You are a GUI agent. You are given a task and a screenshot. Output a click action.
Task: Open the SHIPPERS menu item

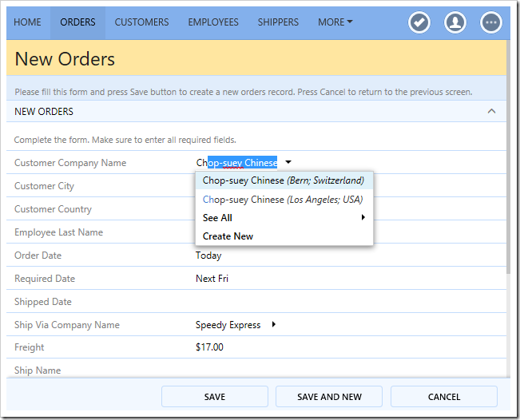coord(278,22)
